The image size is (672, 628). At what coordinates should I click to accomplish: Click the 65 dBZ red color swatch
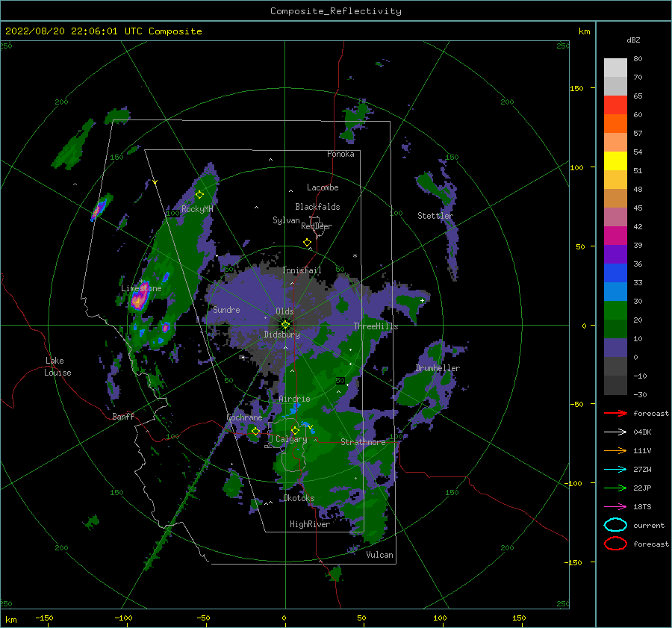click(615, 105)
